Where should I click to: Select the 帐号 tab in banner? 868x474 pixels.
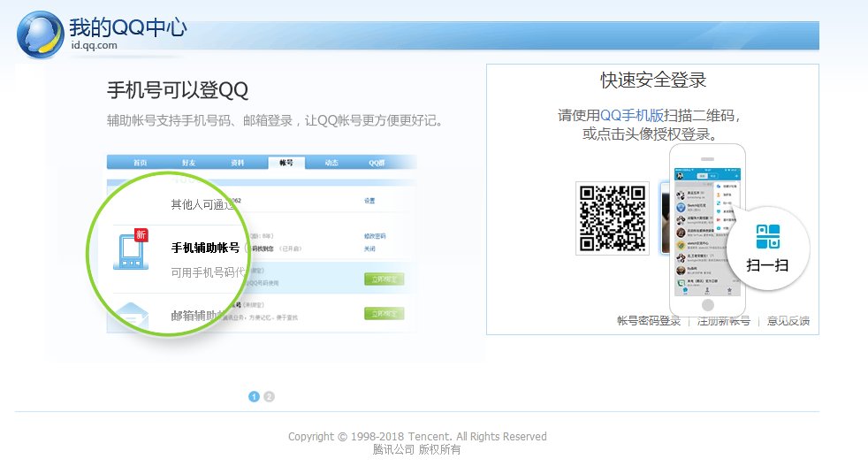286,163
